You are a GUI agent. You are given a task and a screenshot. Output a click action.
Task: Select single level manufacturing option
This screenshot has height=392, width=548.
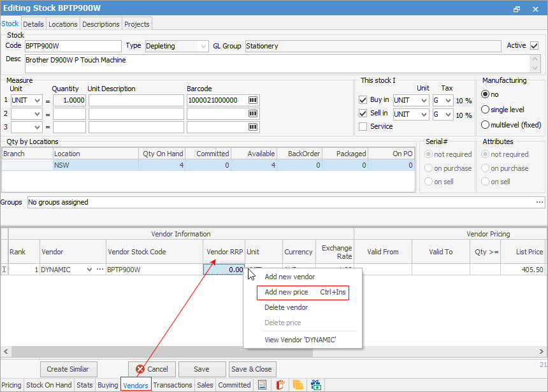point(486,110)
